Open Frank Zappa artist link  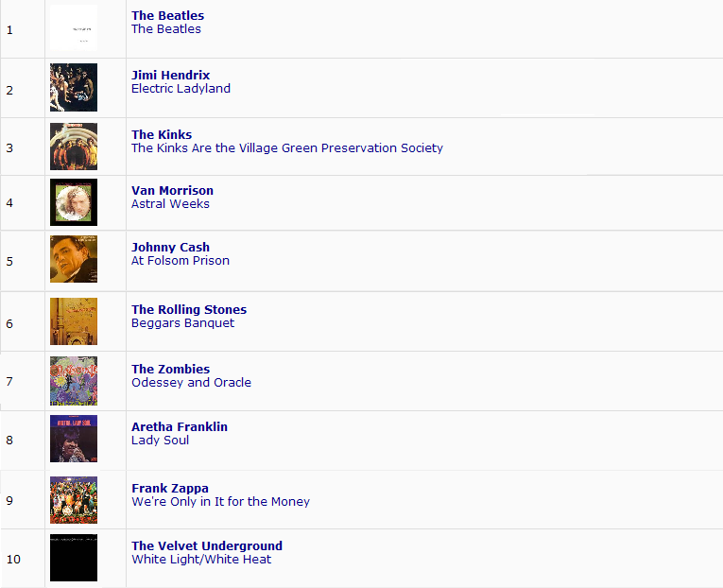coord(170,488)
